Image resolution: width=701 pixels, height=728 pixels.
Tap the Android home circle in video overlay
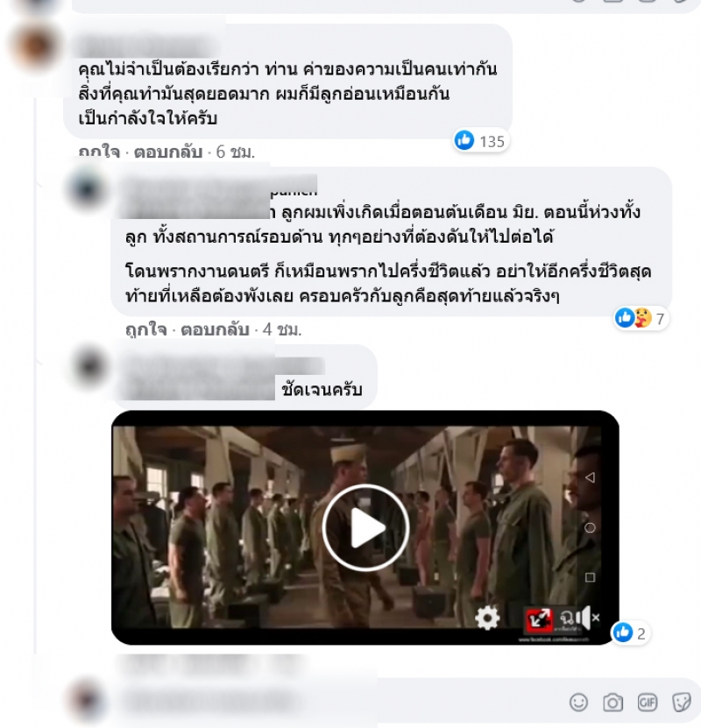coord(590,527)
